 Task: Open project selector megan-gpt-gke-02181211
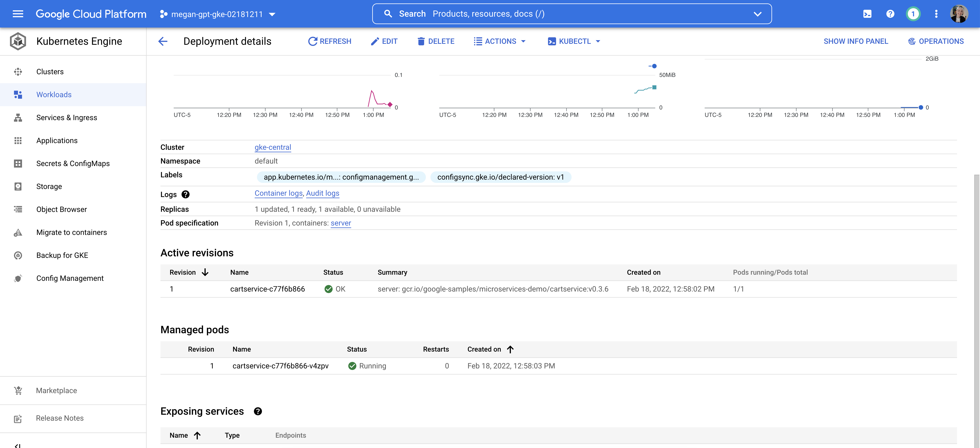[x=218, y=14]
